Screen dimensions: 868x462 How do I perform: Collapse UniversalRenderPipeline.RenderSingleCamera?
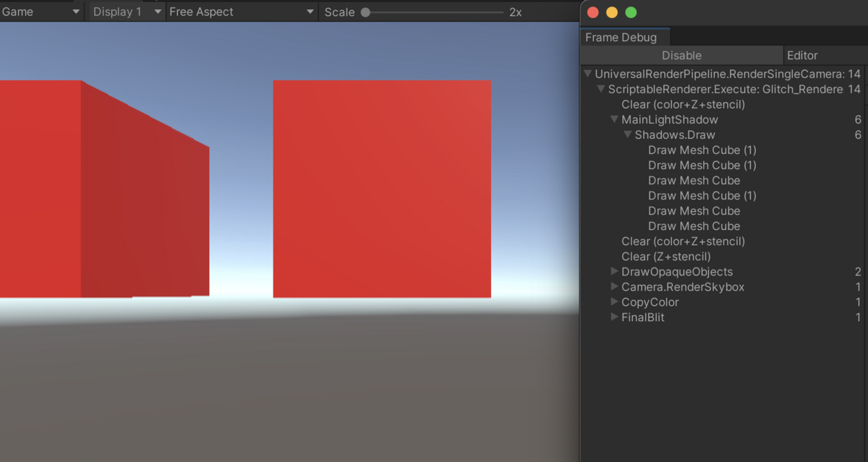(x=587, y=73)
